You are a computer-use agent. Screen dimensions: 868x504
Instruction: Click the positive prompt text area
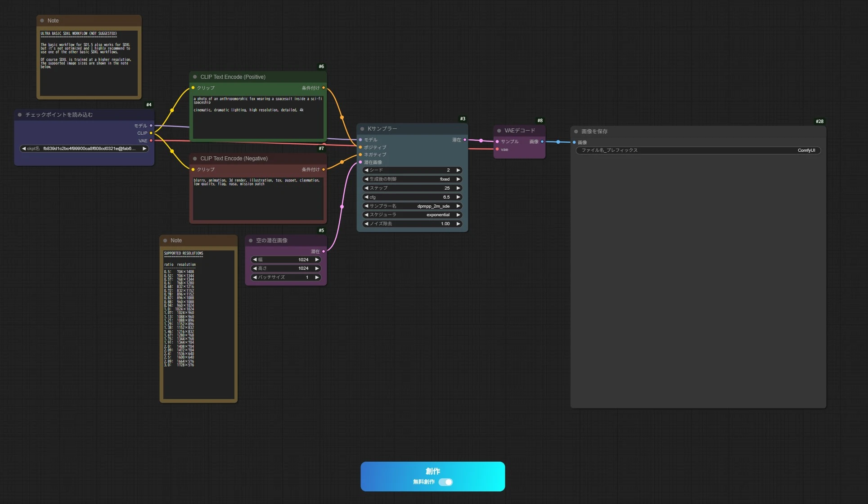(x=257, y=117)
